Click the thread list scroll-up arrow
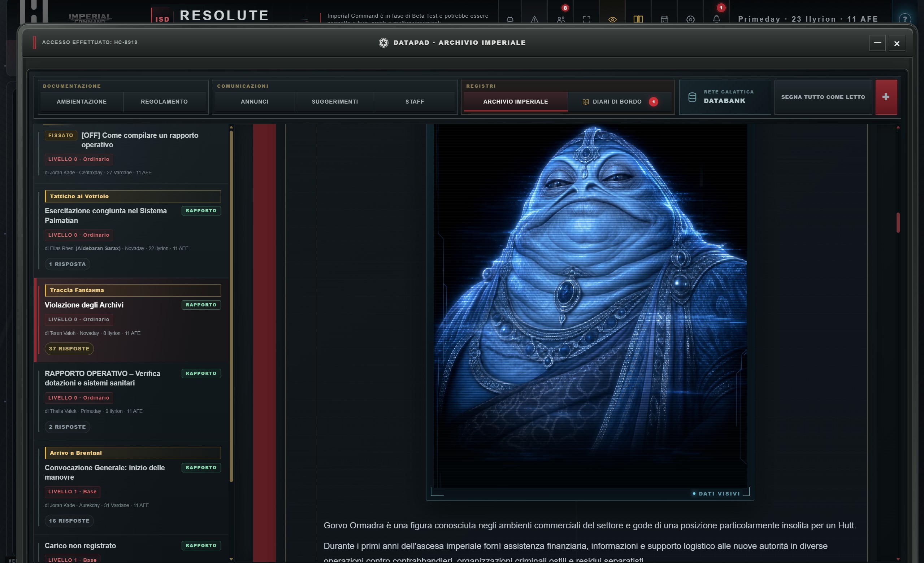 [231, 127]
